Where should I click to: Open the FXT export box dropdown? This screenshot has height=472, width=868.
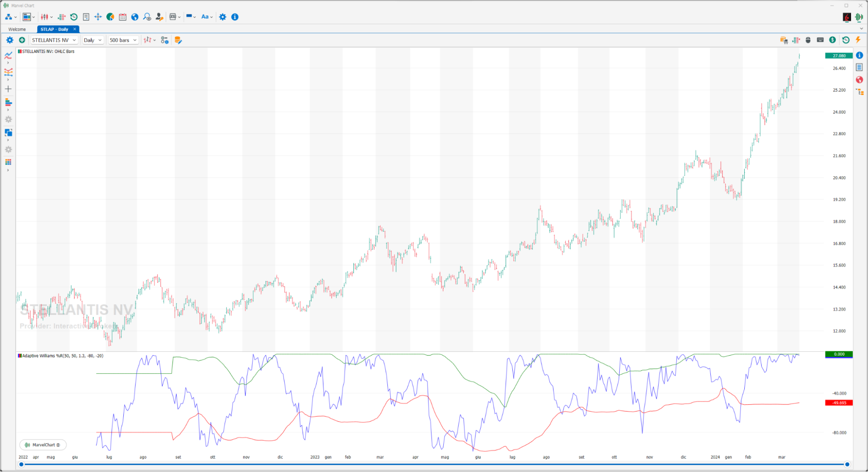[x=175, y=17]
